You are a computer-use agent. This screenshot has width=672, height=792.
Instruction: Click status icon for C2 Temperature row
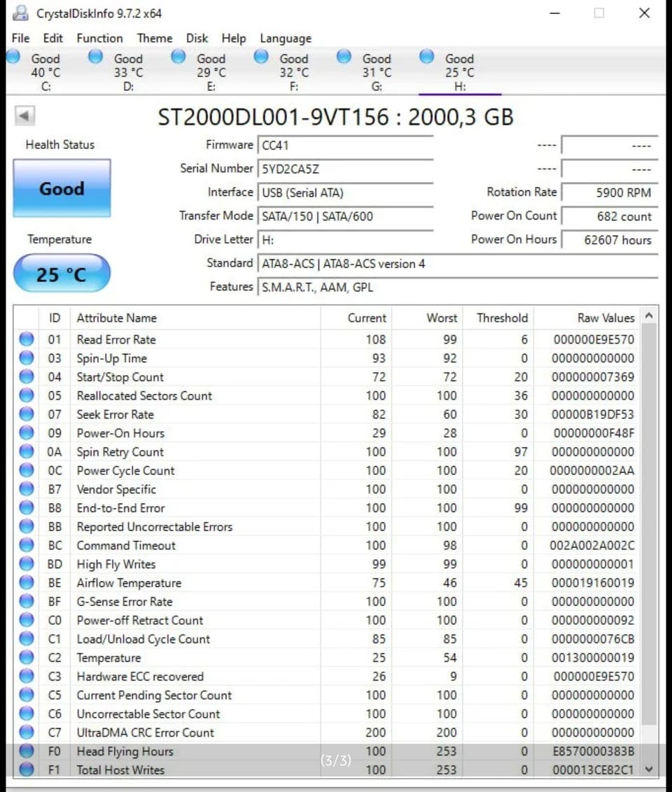tap(27, 657)
